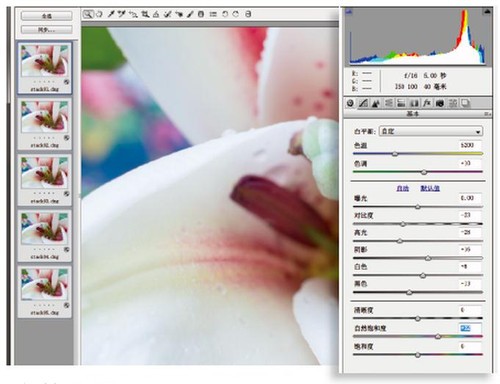This screenshot has width=500, height=384.
Task: Open the Tone Curve panel tab
Action: 363,103
